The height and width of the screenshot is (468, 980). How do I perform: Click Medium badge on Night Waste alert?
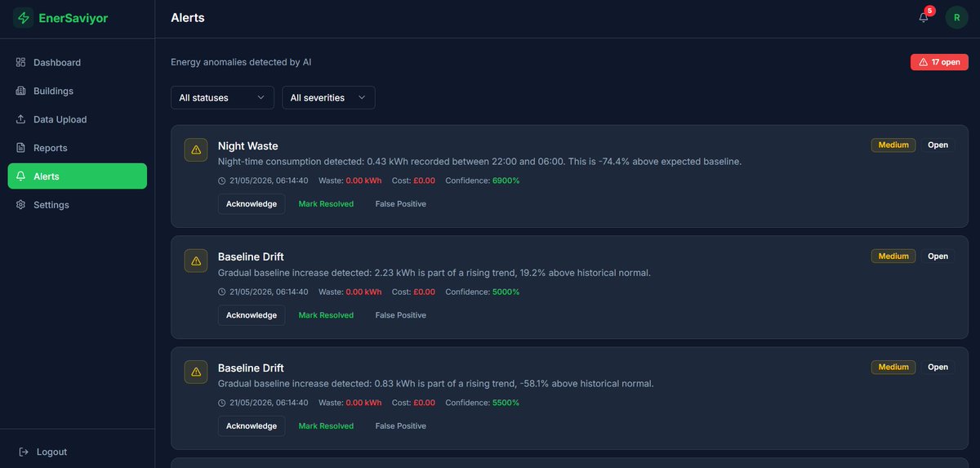893,145
